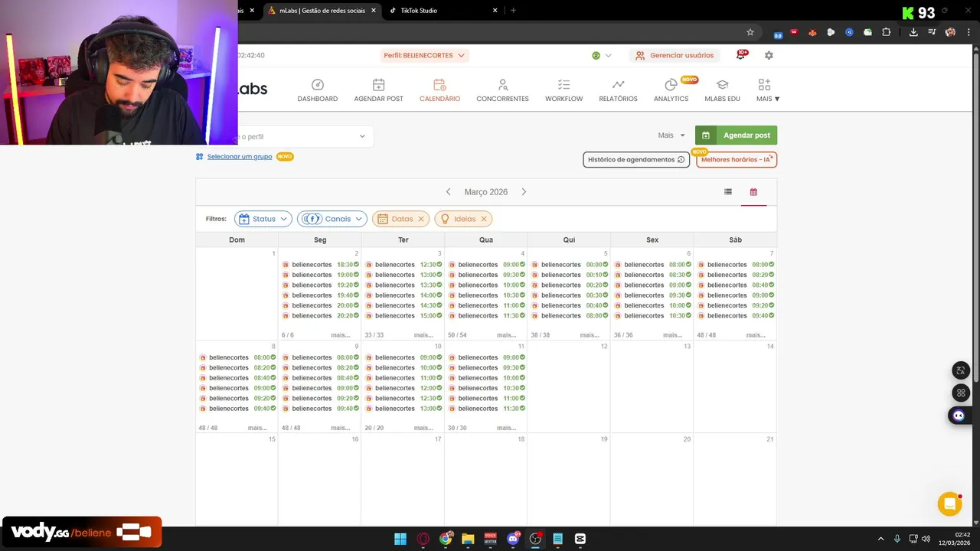Open Chrome extensions puzzle icon
This screenshot has width=980, height=551.
[886, 32]
